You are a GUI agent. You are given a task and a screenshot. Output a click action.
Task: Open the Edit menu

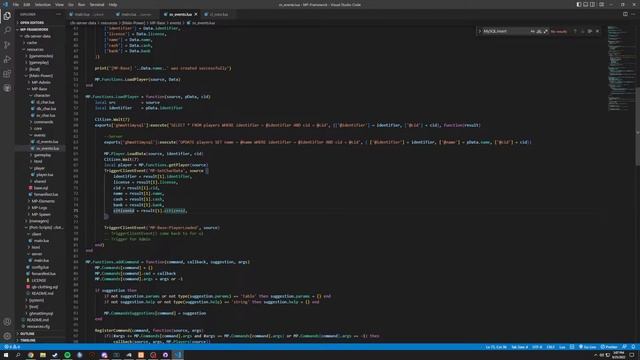[27, 4]
